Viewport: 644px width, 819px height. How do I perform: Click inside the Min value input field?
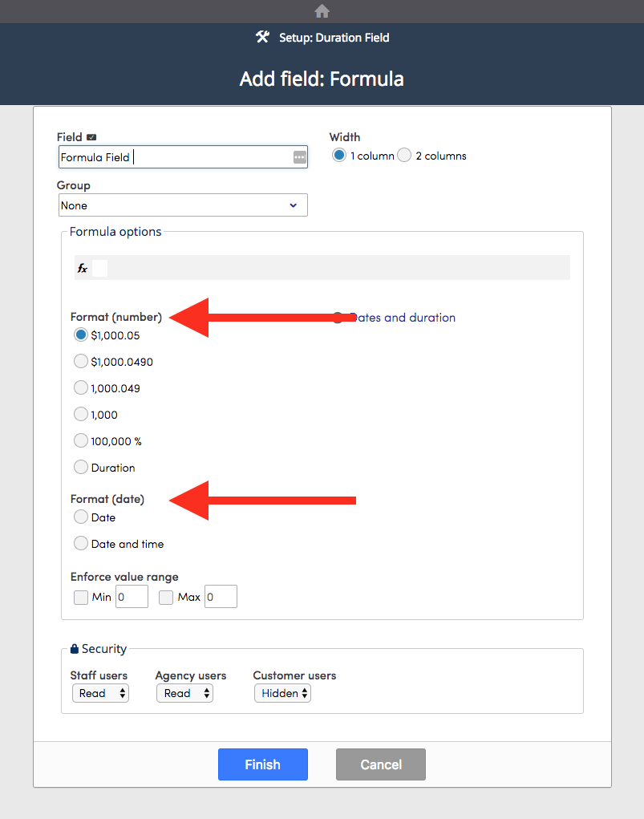[131, 597]
